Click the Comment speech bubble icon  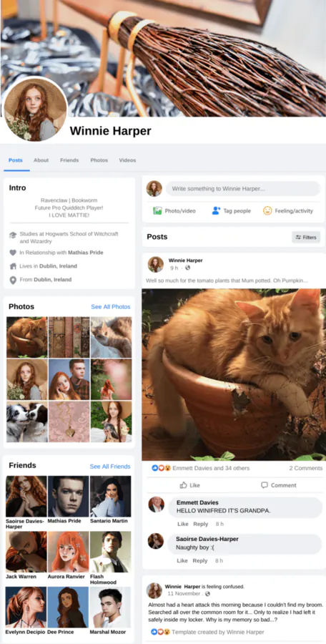[x=265, y=485]
